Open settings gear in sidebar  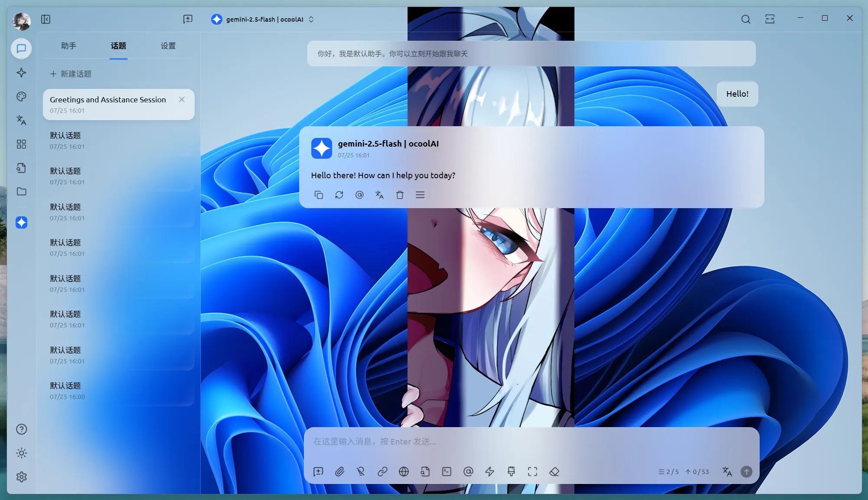21,477
